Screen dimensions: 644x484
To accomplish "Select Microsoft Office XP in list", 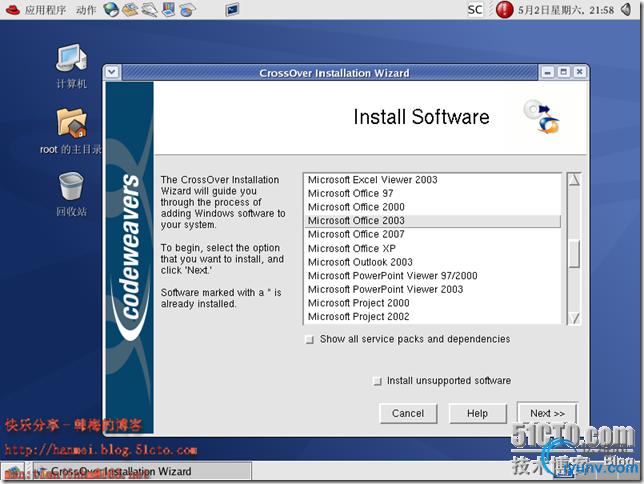I will pos(432,248).
